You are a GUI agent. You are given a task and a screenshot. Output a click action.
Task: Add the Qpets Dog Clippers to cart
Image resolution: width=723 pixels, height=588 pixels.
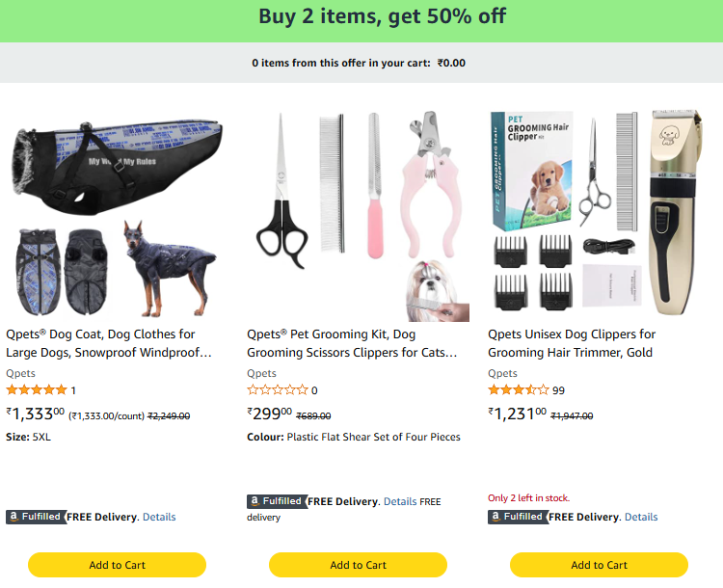pos(599,565)
